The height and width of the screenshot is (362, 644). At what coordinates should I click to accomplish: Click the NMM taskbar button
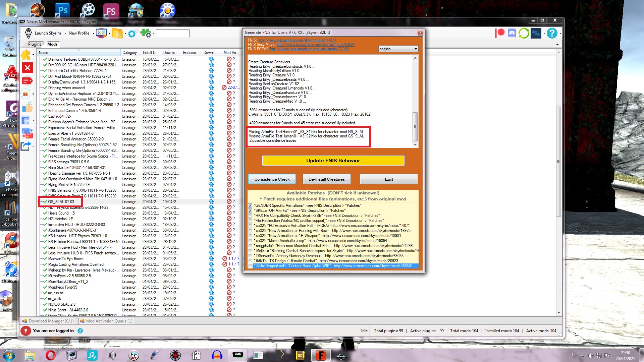click(x=238, y=355)
